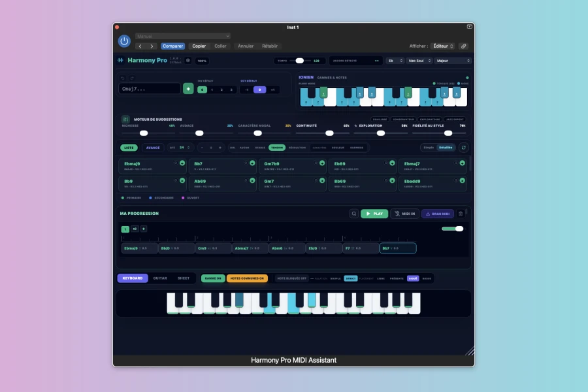Play the progression
This screenshot has width=588, height=392.
click(374, 214)
